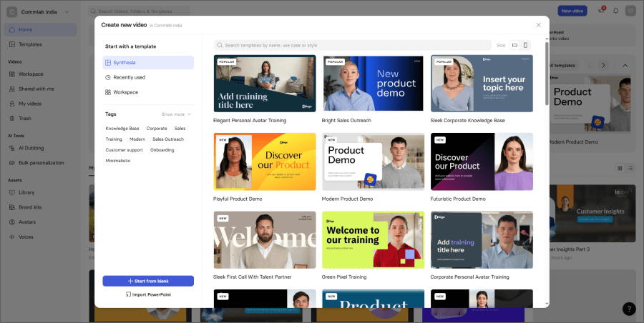644x323 pixels.
Task: Click the Brand kits icon
Action: click(x=12, y=207)
